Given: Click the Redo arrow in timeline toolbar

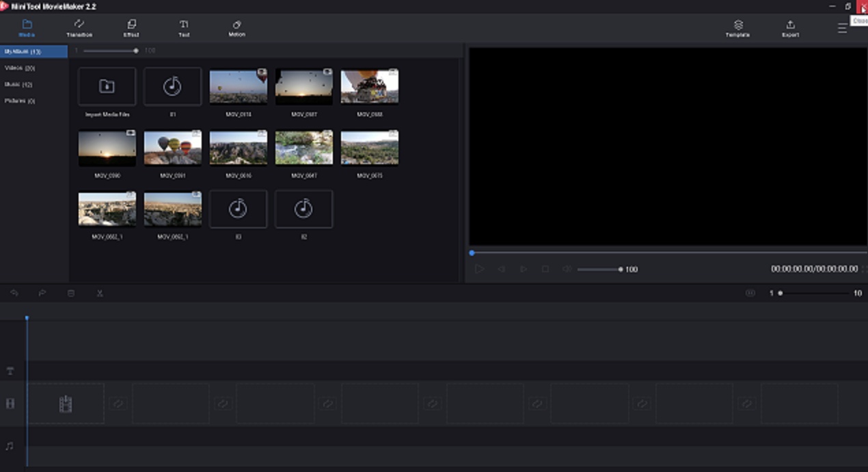Looking at the screenshot, I should (42, 293).
